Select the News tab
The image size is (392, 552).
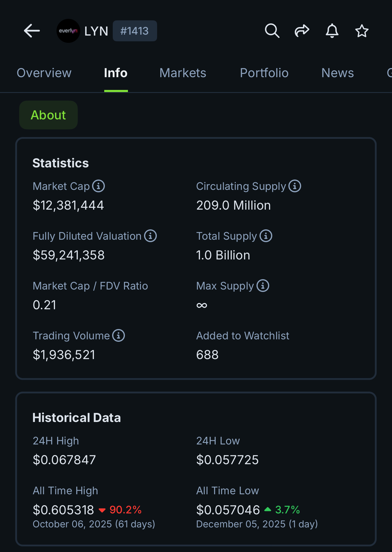[337, 73]
